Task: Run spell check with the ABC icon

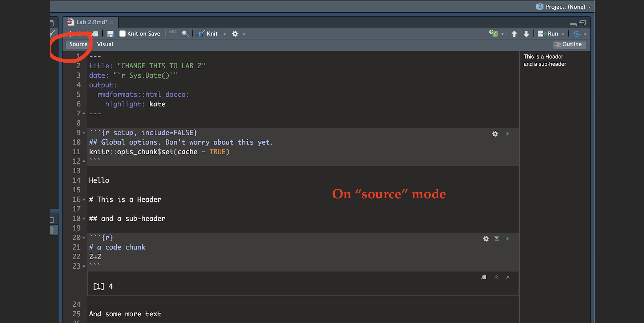Action: point(173,33)
